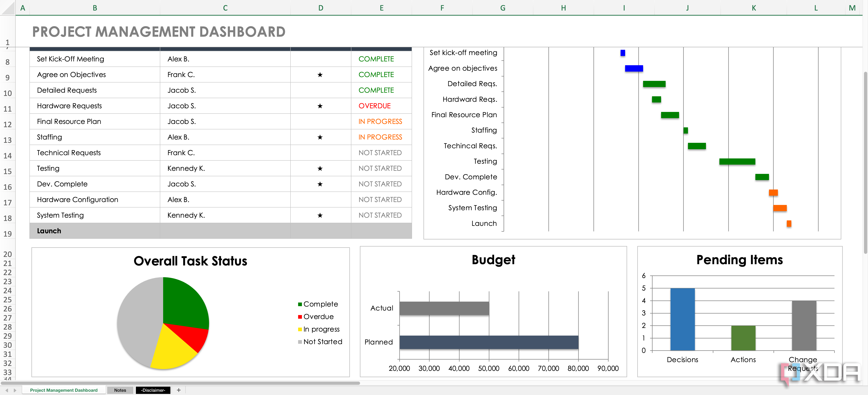Click the next sheet navigation arrow

point(15,390)
